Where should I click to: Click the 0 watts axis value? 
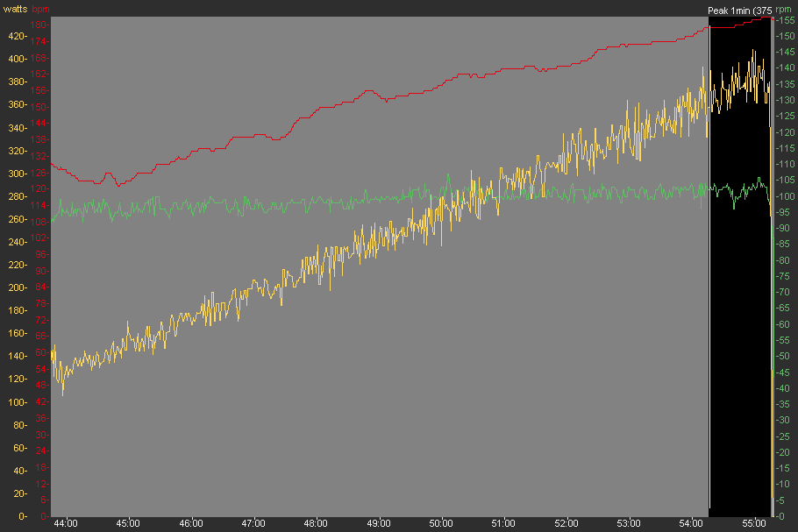[x=21, y=516]
